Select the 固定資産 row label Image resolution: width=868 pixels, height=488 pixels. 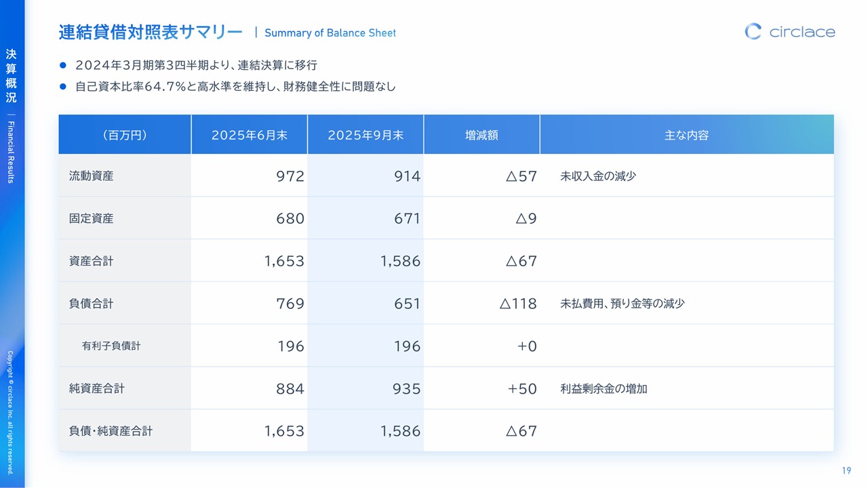click(92, 218)
